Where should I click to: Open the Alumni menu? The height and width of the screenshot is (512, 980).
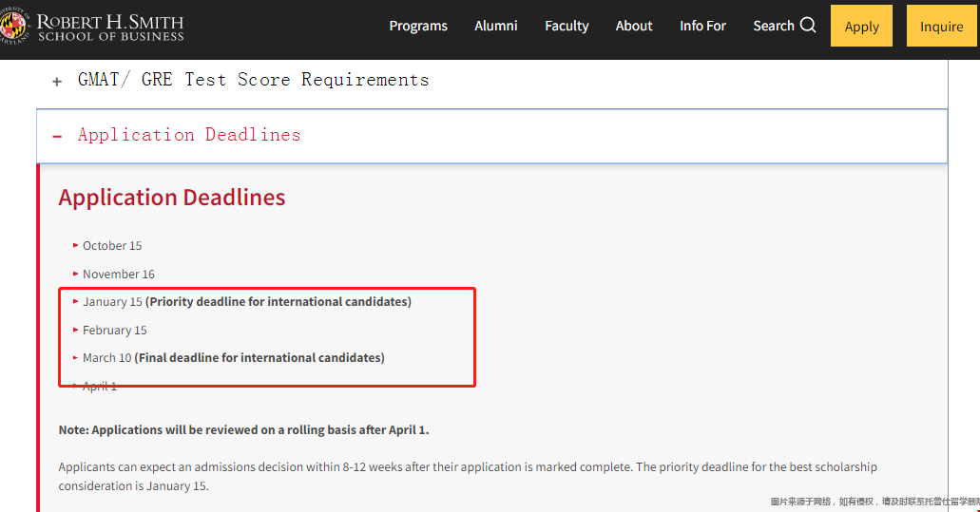tap(496, 26)
